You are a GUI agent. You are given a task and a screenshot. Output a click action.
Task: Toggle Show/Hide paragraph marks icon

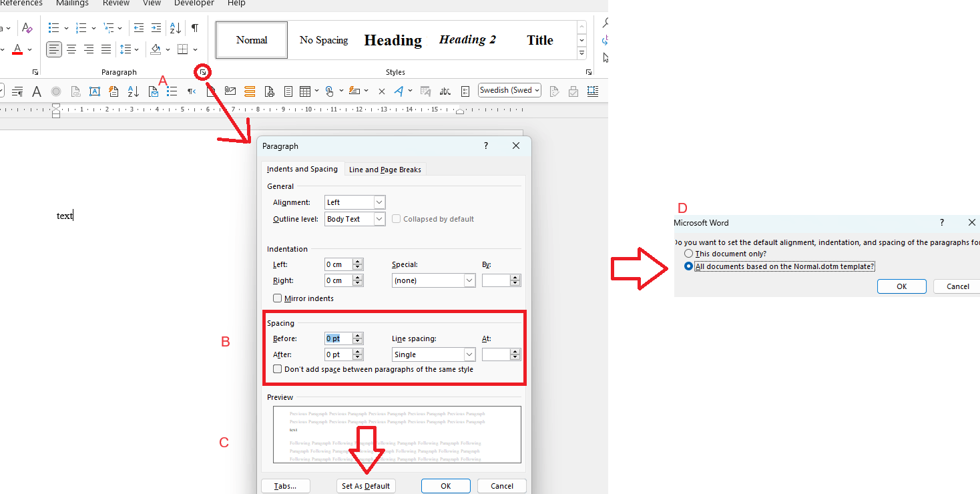pyautogui.click(x=195, y=27)
